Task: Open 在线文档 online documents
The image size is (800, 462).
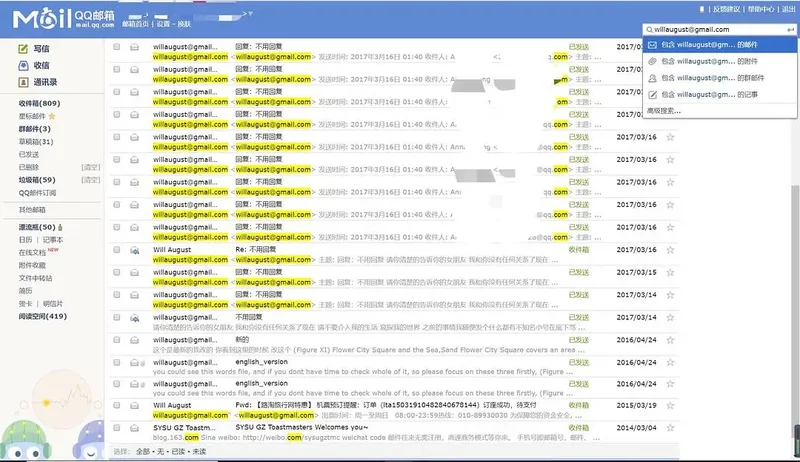Action: point(32,253)
